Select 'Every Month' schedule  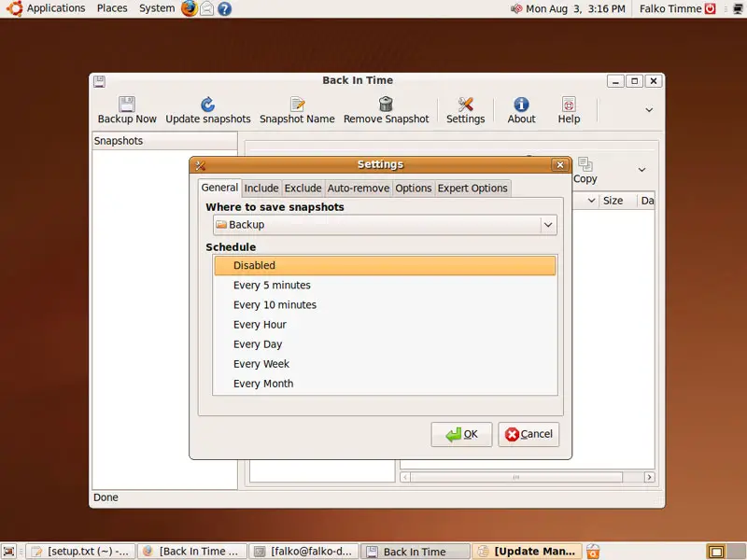(x=385, y=384)
